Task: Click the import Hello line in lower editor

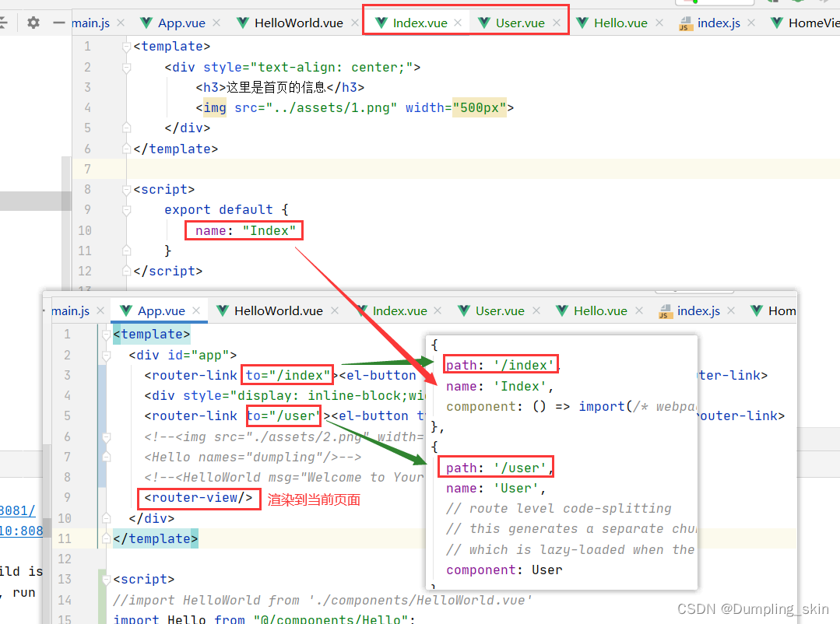Action: tap(265, 619)
